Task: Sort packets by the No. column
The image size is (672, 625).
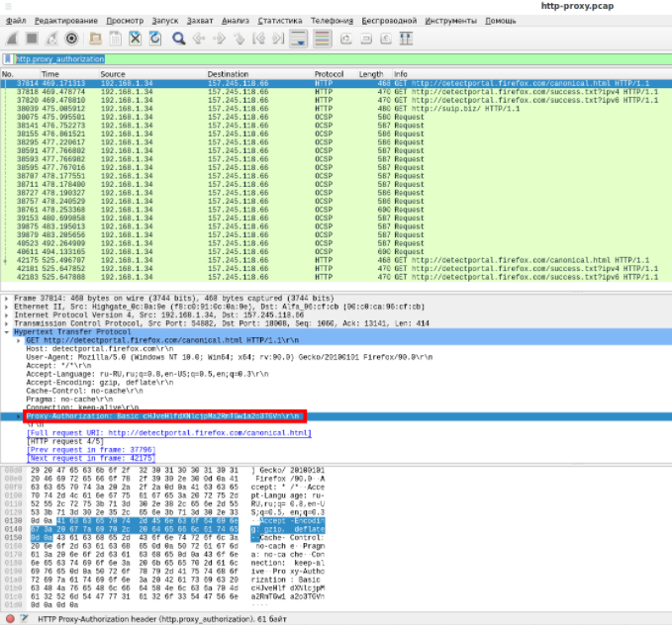Action: pos(20,74)
